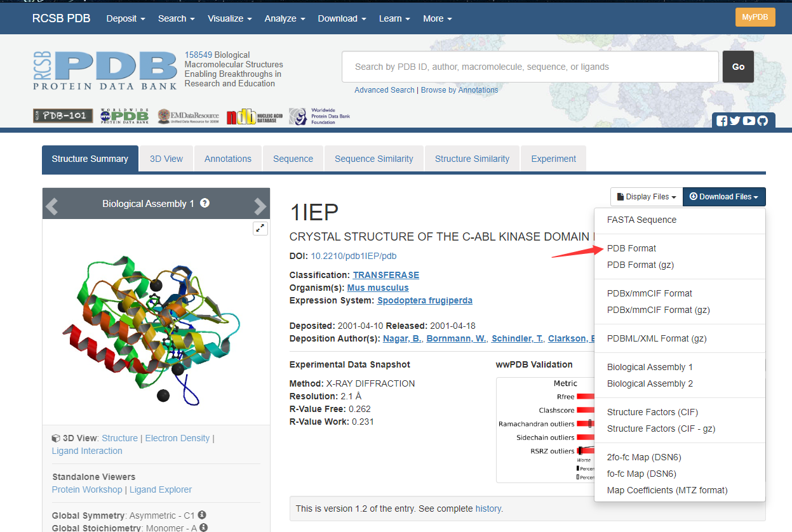The height and width of the screenshot is (532, 792).
Task: Expand the structure image to fullscreen
Action: (260, 229)
